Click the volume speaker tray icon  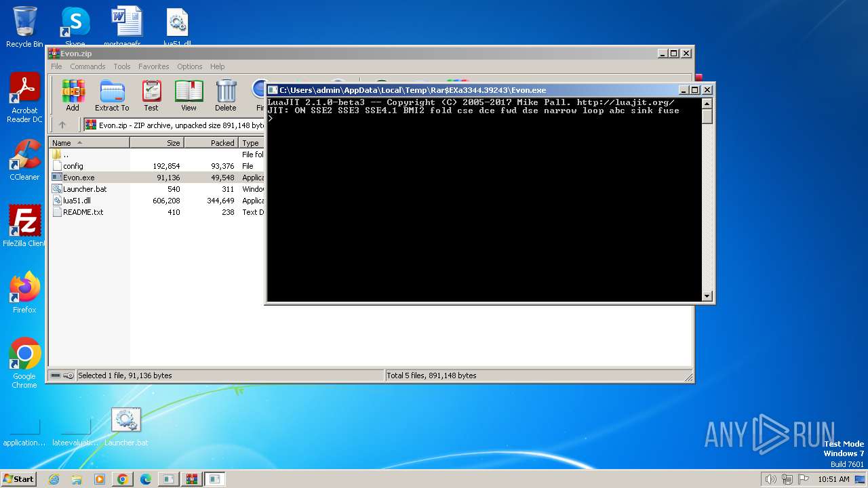point(770,479)
